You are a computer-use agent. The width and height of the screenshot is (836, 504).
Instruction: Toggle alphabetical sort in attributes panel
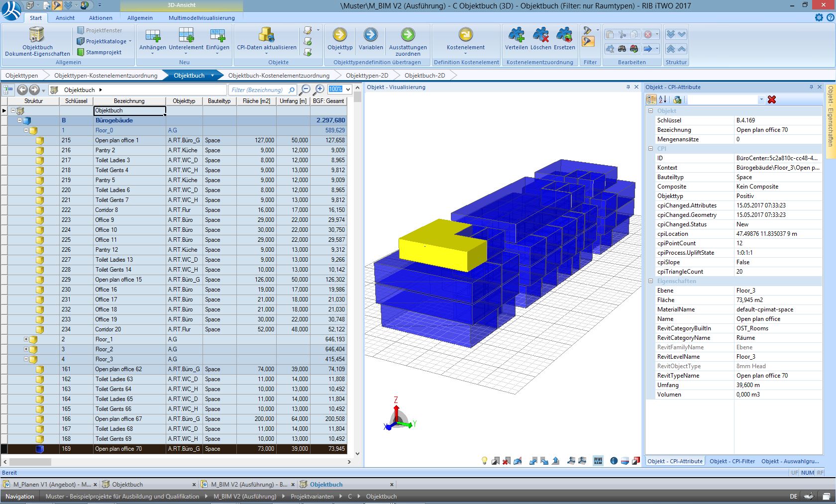(662, 100)
